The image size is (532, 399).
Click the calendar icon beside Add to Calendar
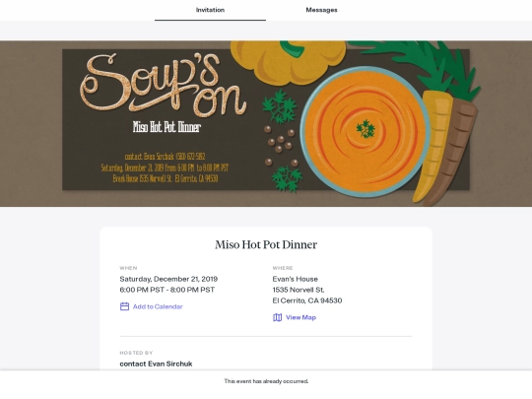tap(124, 306)
